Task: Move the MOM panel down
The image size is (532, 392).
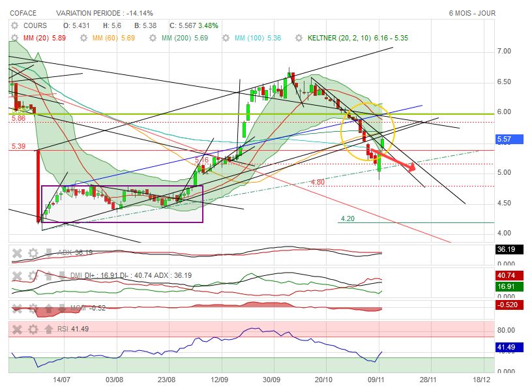Action: 62,309
